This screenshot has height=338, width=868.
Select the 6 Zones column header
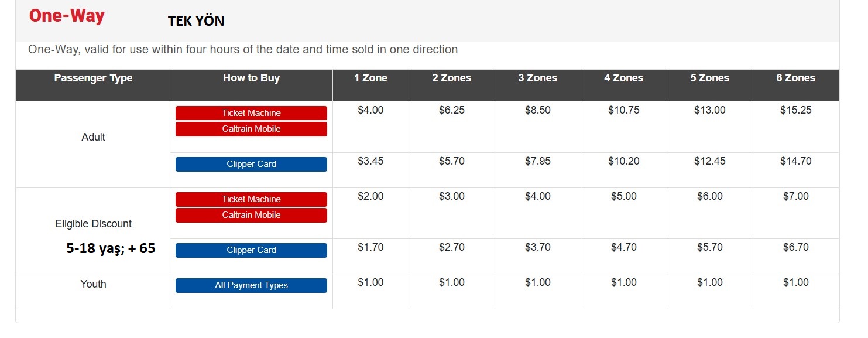click(795, 78)
